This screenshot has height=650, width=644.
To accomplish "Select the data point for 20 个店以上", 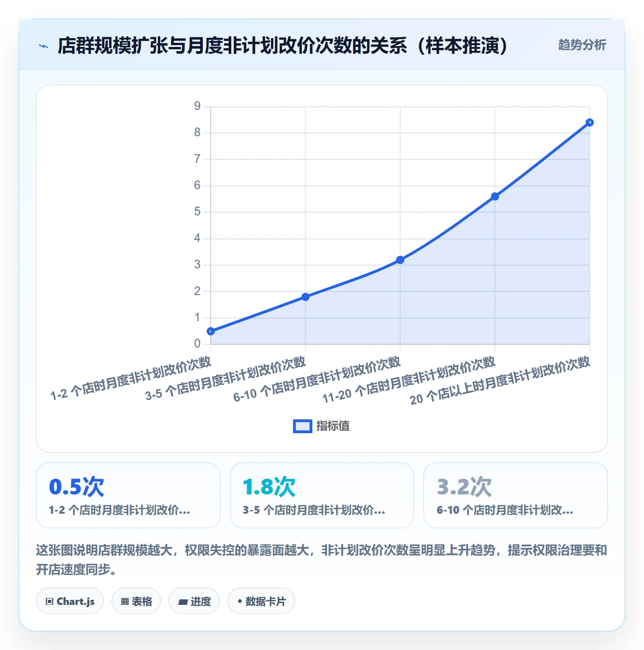I will (x=590, y=122).
